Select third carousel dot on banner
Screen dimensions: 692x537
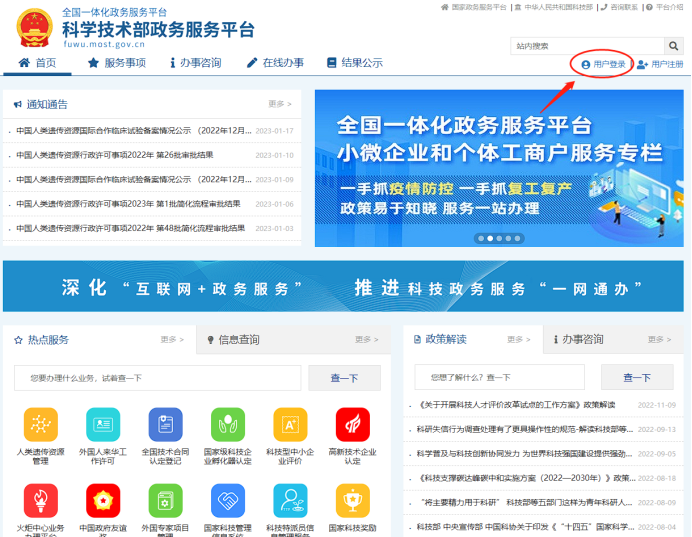click(x=499, y=238)
